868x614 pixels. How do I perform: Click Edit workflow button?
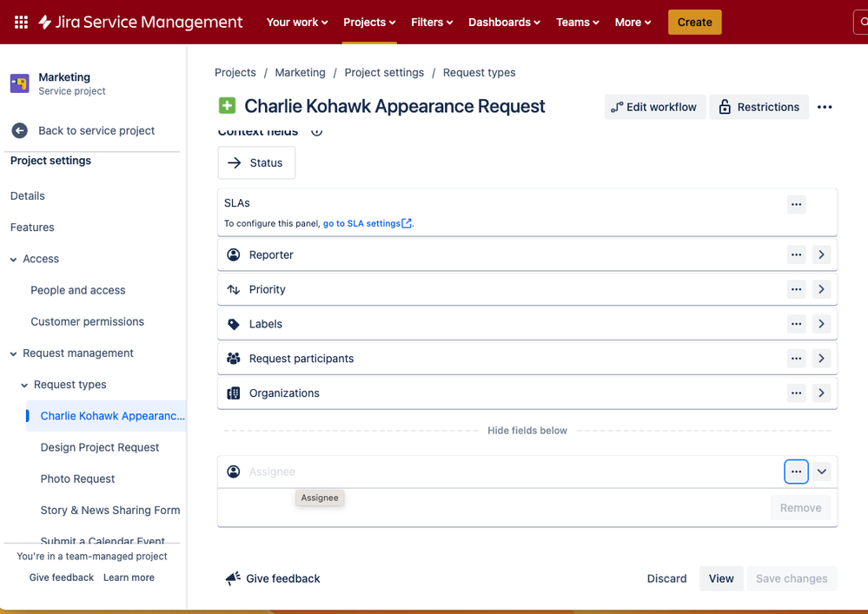654,108
